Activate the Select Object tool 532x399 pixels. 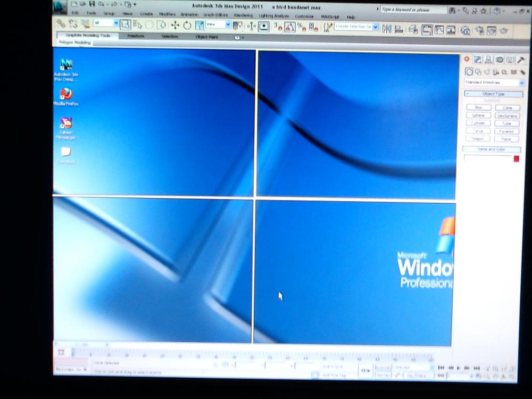coord(125,24)
